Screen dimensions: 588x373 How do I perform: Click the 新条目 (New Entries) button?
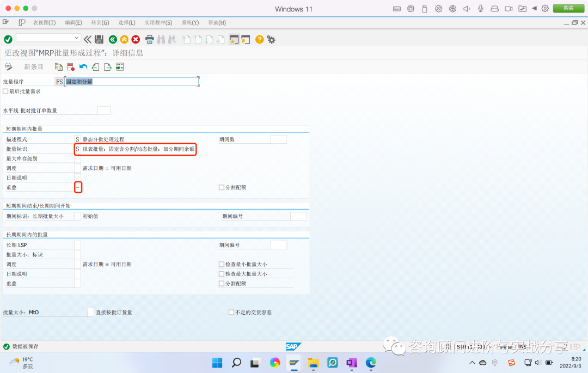(x=34, y=67)
